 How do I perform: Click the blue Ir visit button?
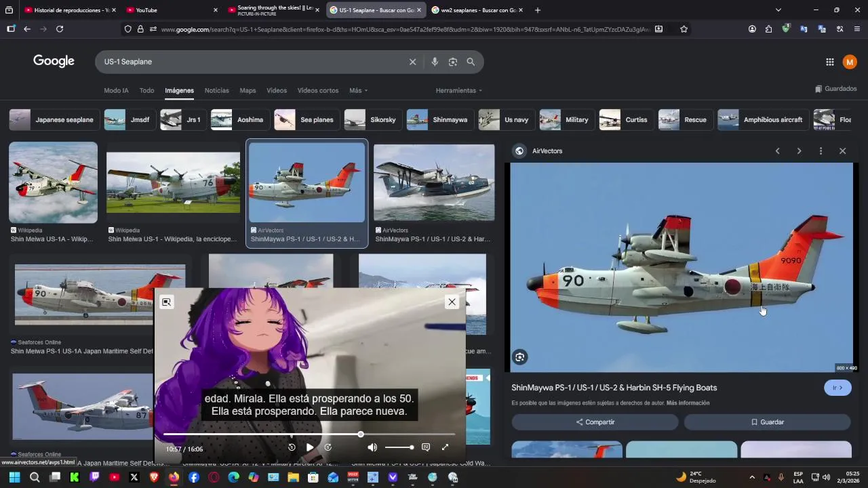point(837,388)
